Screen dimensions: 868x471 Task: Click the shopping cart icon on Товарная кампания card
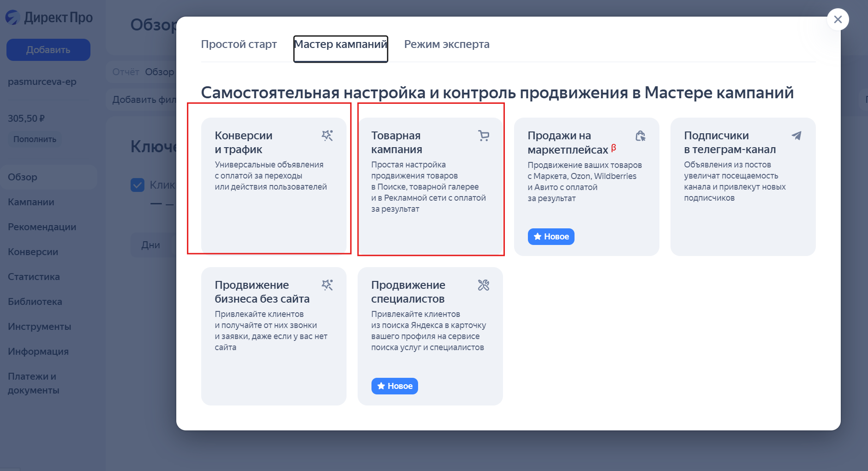(484, 135)
